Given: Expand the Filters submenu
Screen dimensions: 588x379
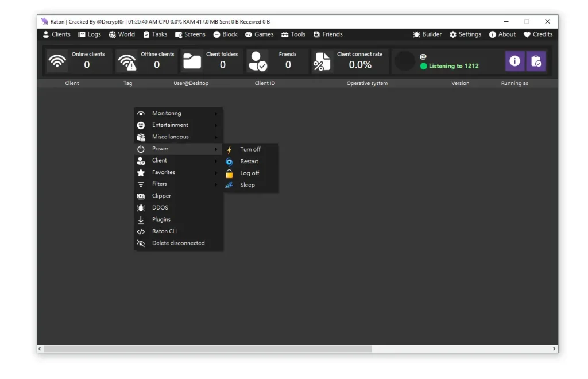Looking at the screenshot, I should click(160, 184).
